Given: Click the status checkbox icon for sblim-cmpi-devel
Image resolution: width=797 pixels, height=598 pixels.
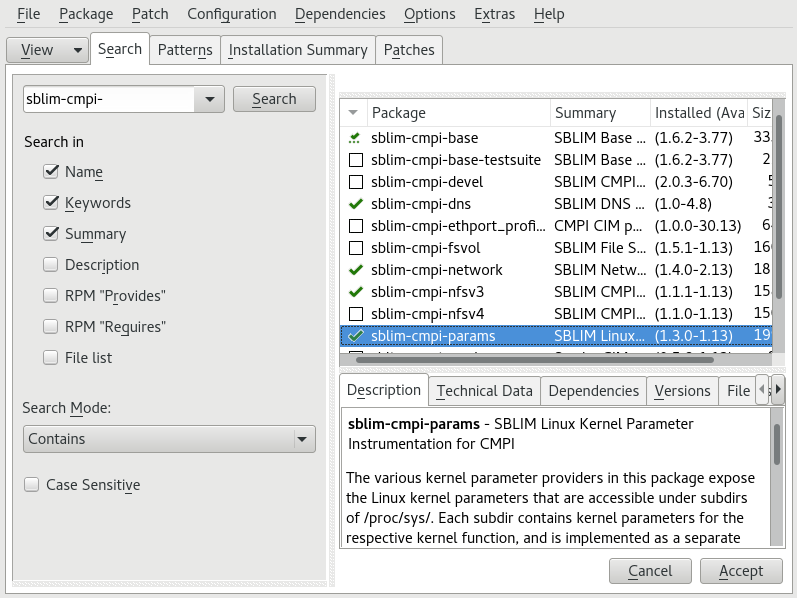Looking at the screenshot, I should 355,182.
